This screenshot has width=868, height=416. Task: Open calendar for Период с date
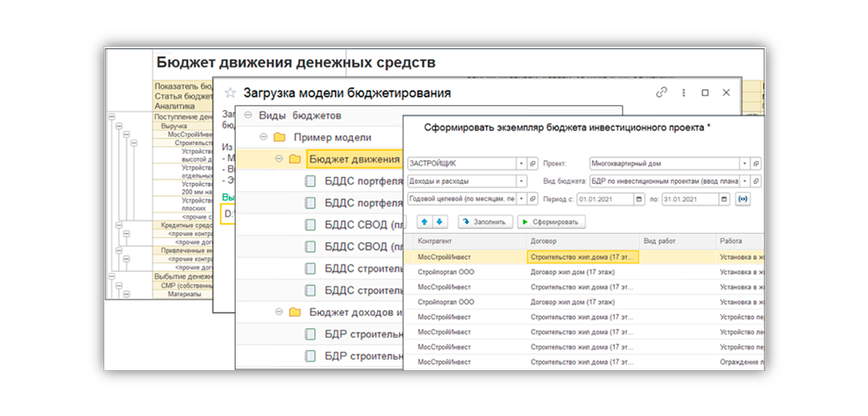pyautogui.click(x=640, y=199)
